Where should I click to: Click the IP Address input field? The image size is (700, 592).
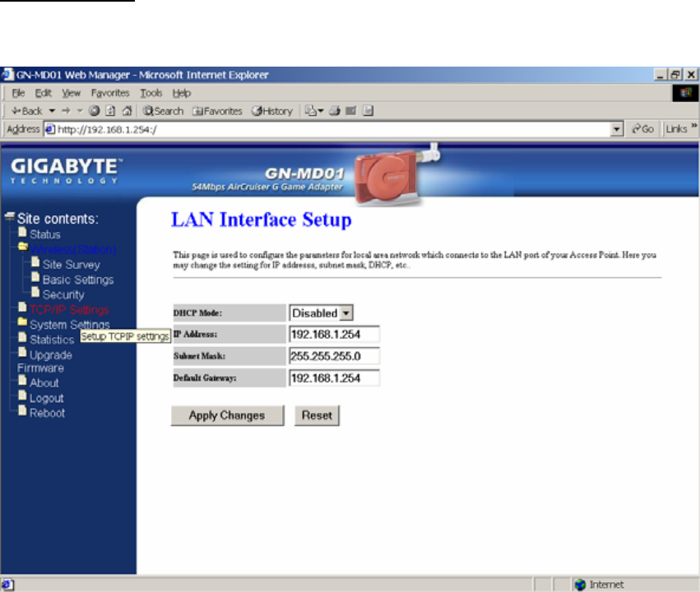pos(335,335)
